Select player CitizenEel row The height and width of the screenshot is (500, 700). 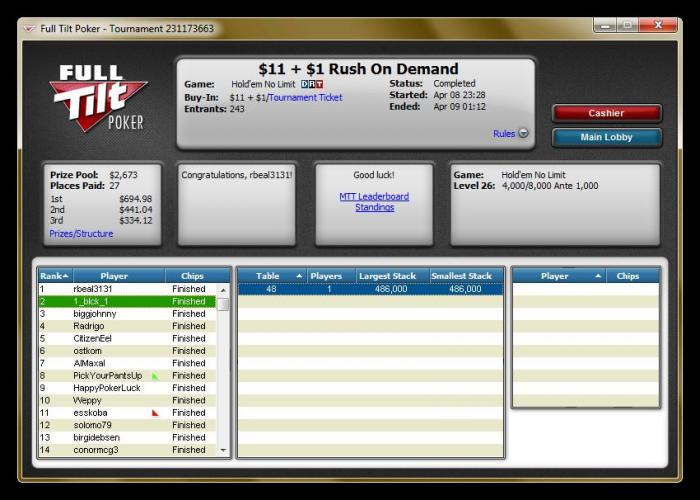pyautogui.click(x=128, y=338)
